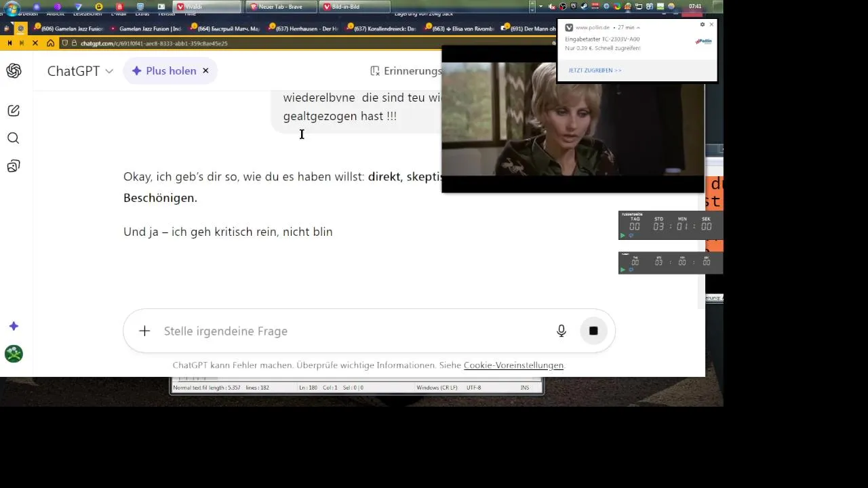This screenshot has width=868, height=488.
Task: Open the Erinnerungs memory button in header
Action: (406, 70)
